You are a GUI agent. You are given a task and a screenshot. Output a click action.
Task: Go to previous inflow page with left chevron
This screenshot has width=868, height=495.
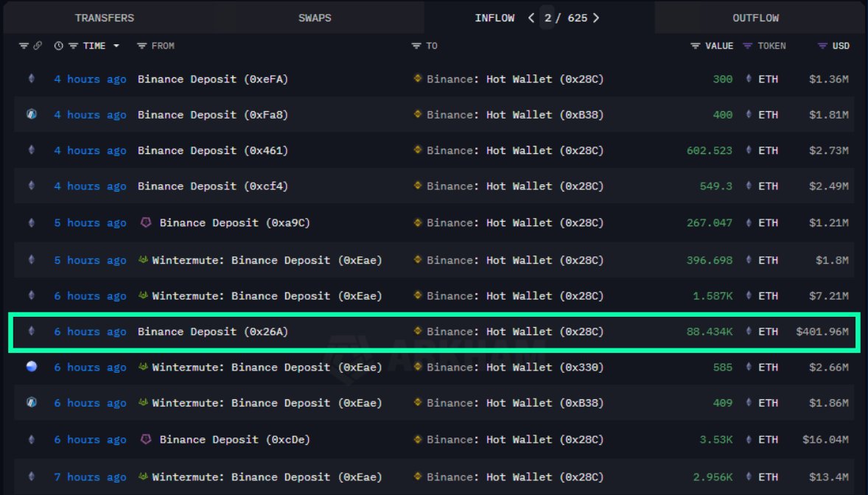pyautogui.click(x=531, y=18)
